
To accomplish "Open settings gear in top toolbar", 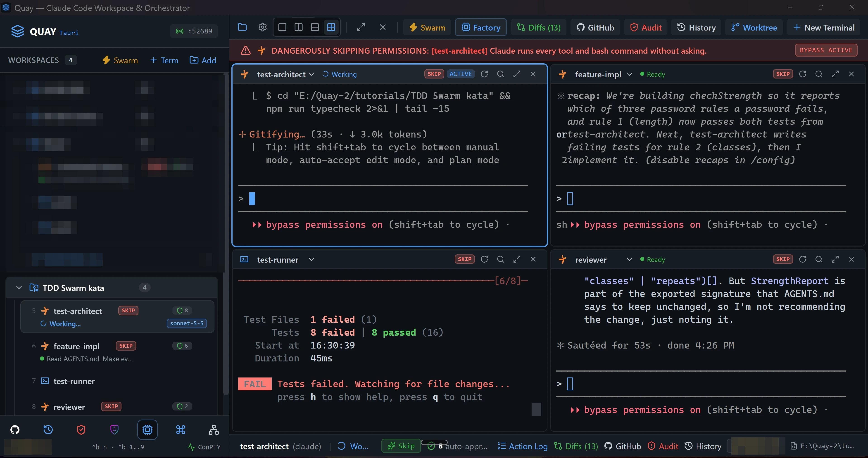I will point(262,27).
